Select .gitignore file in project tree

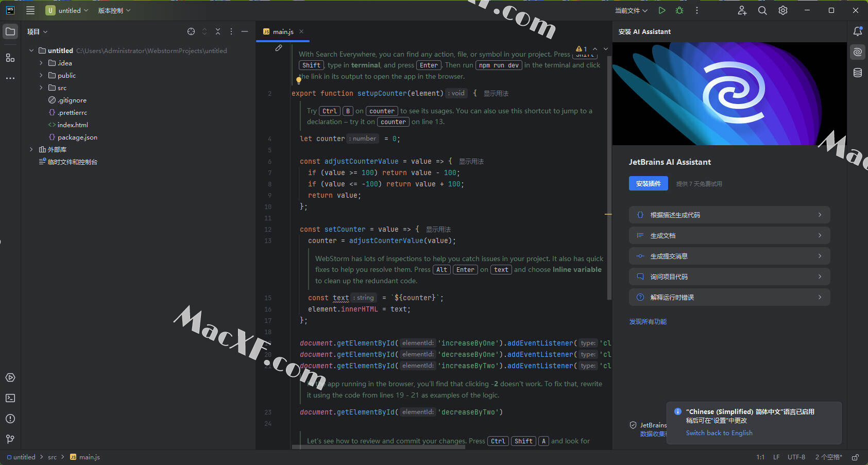point(67,100)
